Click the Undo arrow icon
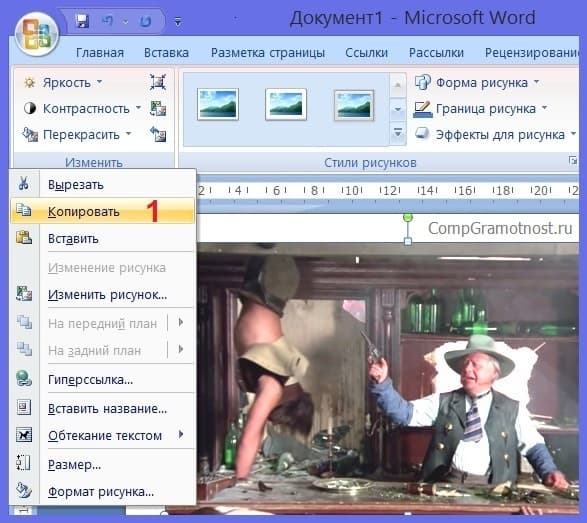The width and height of the screenshot is (587, 523). pyautogui.click(x=107, y=21)
